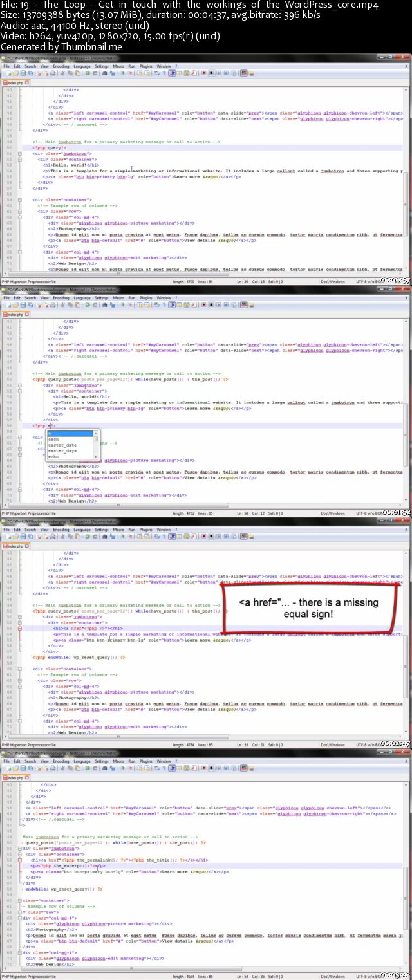Viewport: 412px width, 980px height.
Task: Open Search menu in 00:03:42 frame
Action: click(x=30, y=761)
